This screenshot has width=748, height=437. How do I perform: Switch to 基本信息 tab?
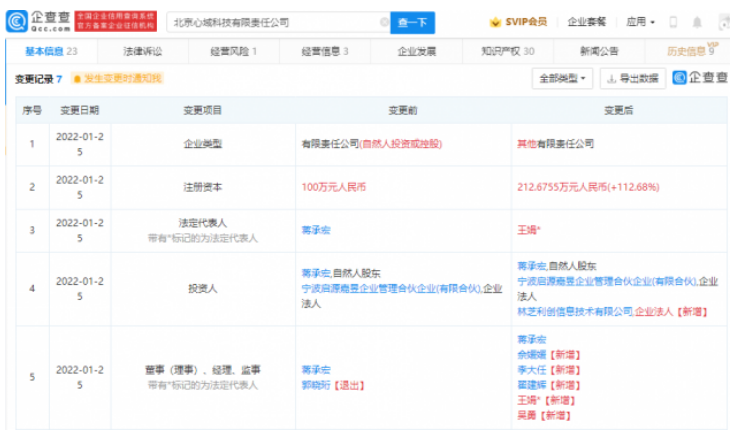pyautogui.click(x=51, y=51)
